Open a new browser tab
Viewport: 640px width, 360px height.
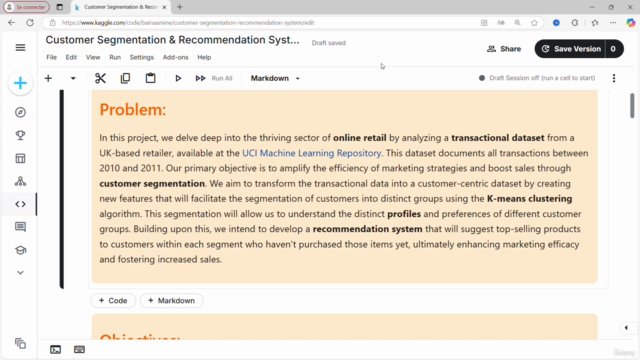point(180,7)
